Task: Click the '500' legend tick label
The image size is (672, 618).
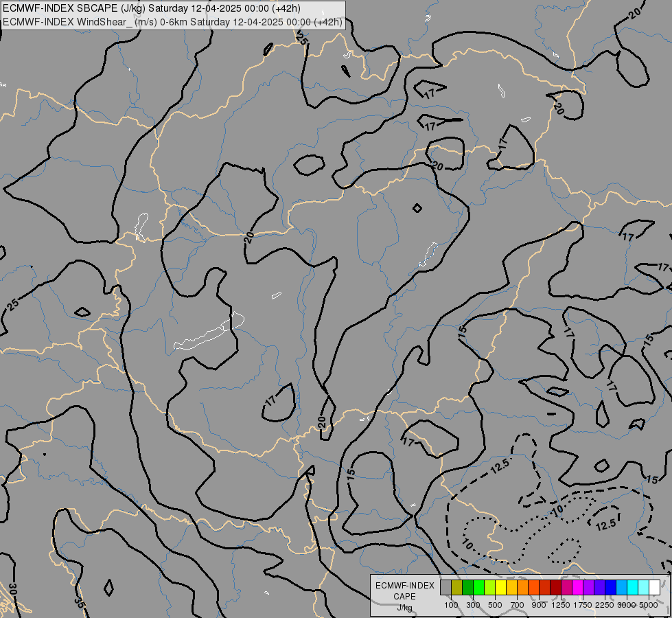Action: click(x=495, y=605)
